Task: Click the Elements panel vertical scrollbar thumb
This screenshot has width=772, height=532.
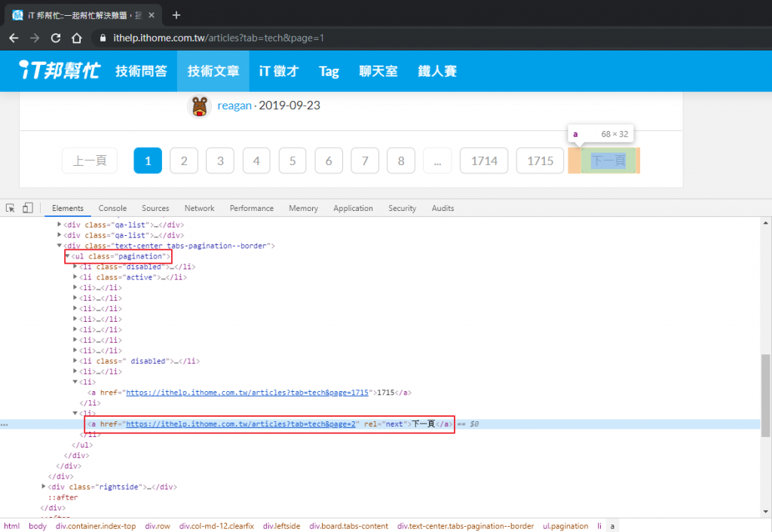Action: (766, 395)
